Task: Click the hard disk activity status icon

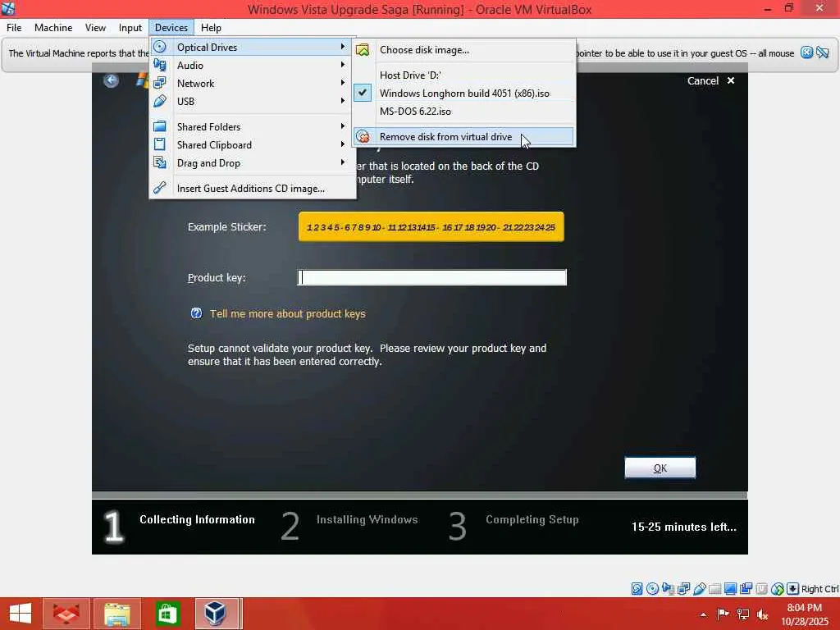Action: (x=637, y=589)
